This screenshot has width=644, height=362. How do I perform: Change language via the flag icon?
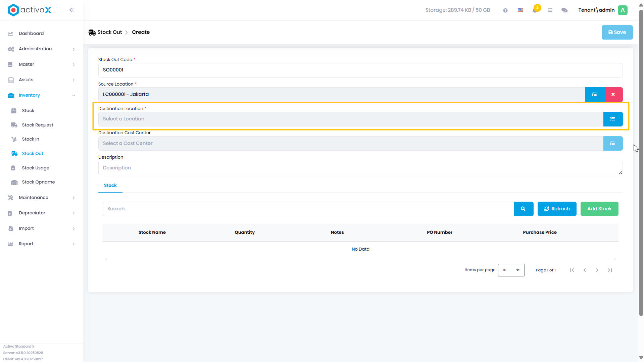[x=520, y=10]
